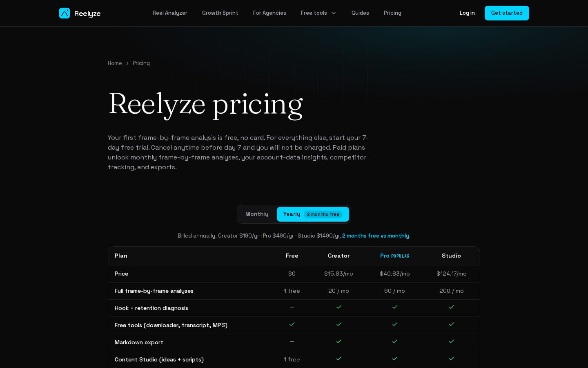Image resolution: width=588 pixels, height=368 pixels.
Task: Click the 'Free tools (downloader, transcript, MP3)' label
Action: pos(171,325)
